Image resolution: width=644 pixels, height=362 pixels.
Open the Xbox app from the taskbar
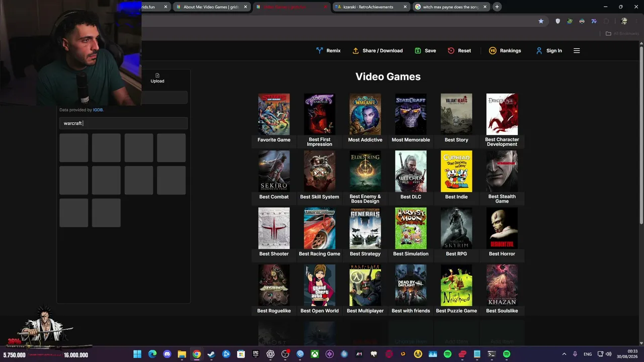(315, 354)
